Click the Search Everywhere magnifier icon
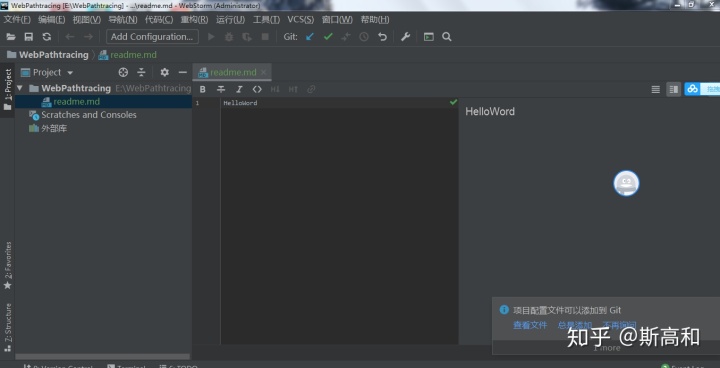The width and height of the screenshot is (720, 368). (x=446, y=37)
